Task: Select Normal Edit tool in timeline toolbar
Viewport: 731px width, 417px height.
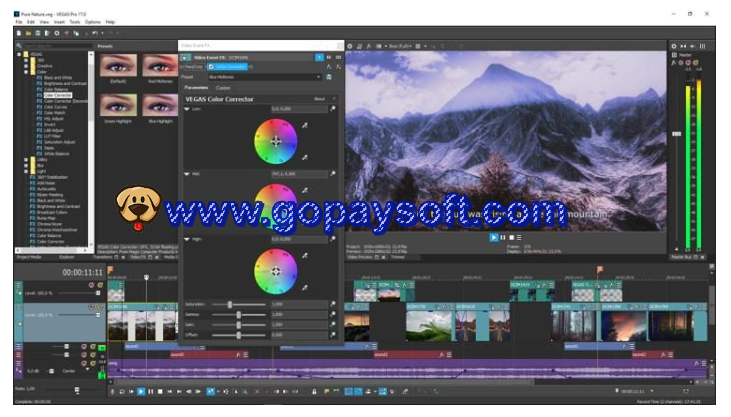Action: pyautogui.click(x=210, y=392)
